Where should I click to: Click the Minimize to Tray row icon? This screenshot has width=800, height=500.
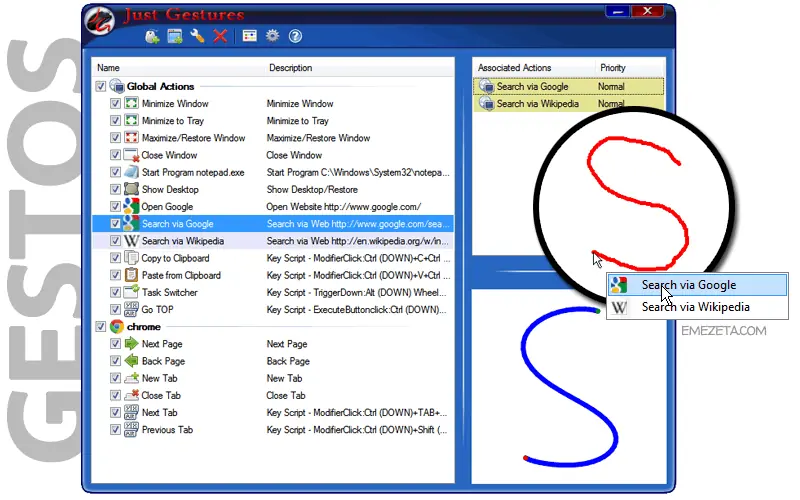(131, 120)
